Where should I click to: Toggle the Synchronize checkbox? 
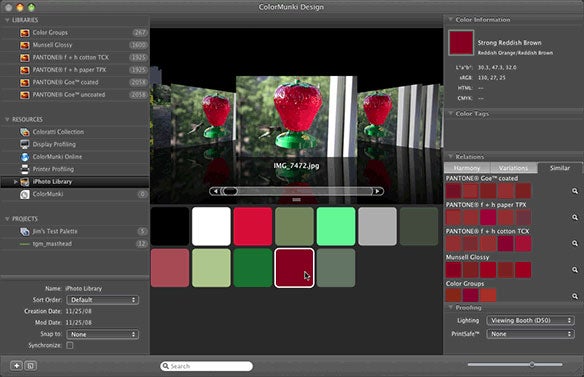(x=70, y=345)
